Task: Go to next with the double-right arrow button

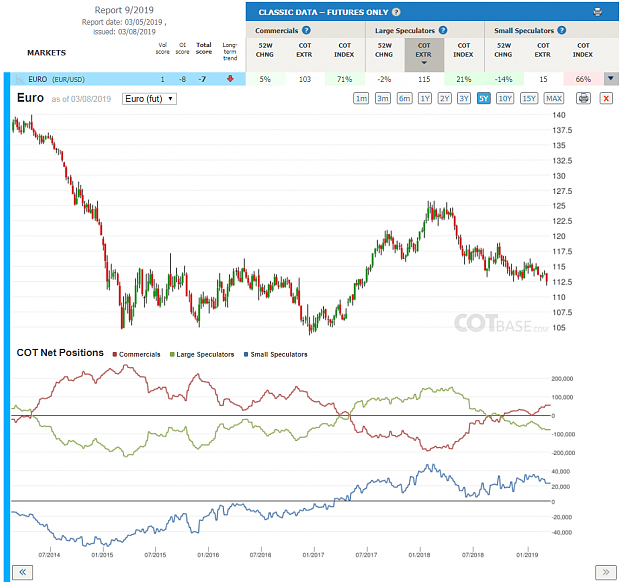Action: point(605,572)
